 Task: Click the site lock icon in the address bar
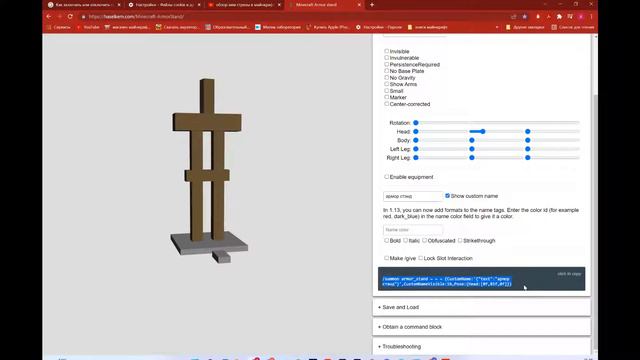[83, 17]
